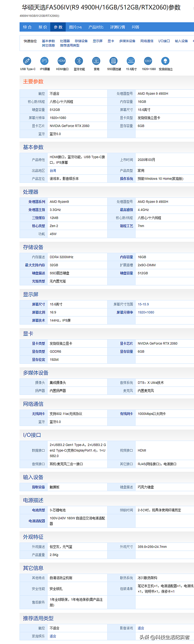The height and width of the screenshot is (644, 194).
Task: Click the SSD固态硬 feature icon
Action: (x=114, y=61)
